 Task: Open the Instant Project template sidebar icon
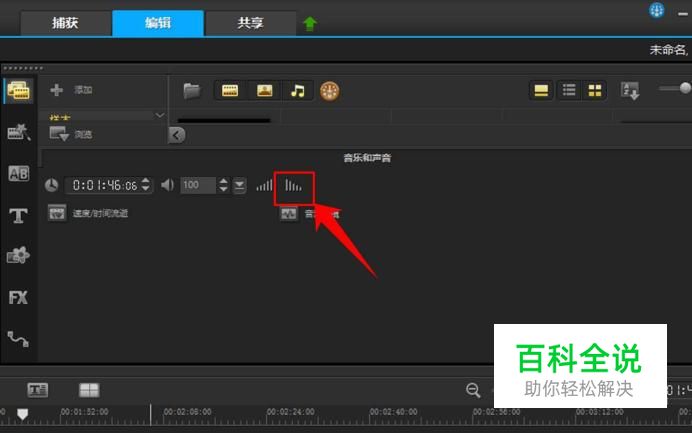click(18, 132)
